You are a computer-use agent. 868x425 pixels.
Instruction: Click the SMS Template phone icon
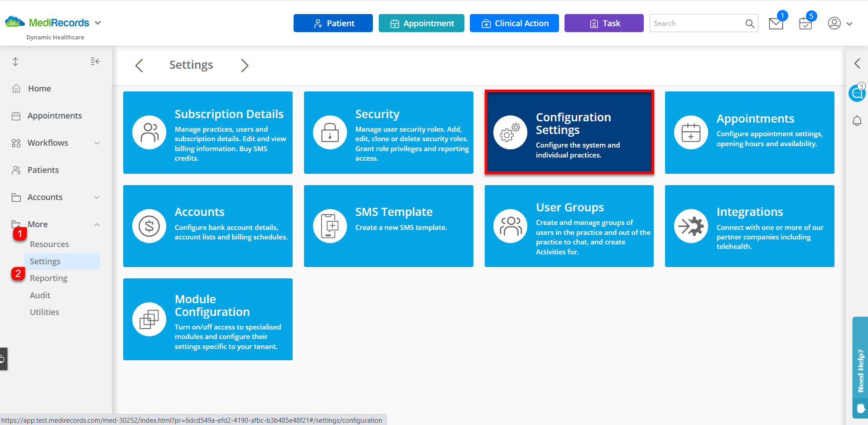[x=330, y=226]
